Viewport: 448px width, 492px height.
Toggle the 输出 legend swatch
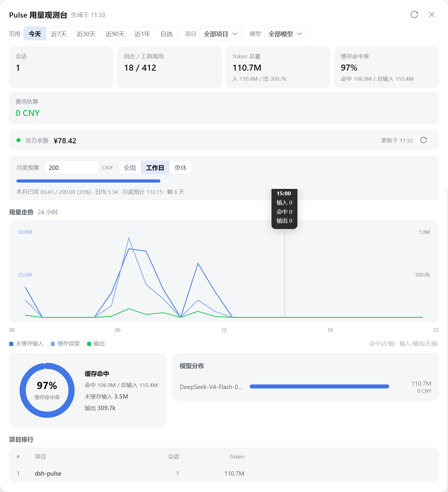click(x=89, y=344)
